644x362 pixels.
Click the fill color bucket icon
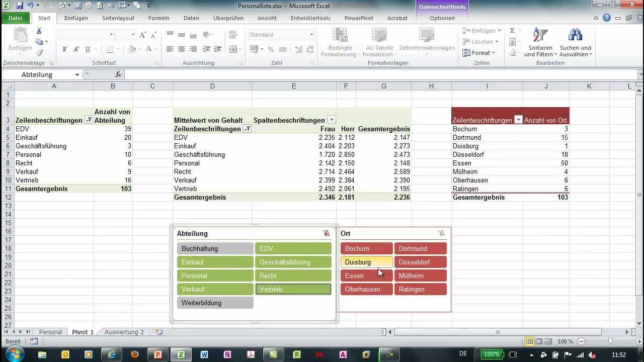pyautogui.click(x=132, y=49)
